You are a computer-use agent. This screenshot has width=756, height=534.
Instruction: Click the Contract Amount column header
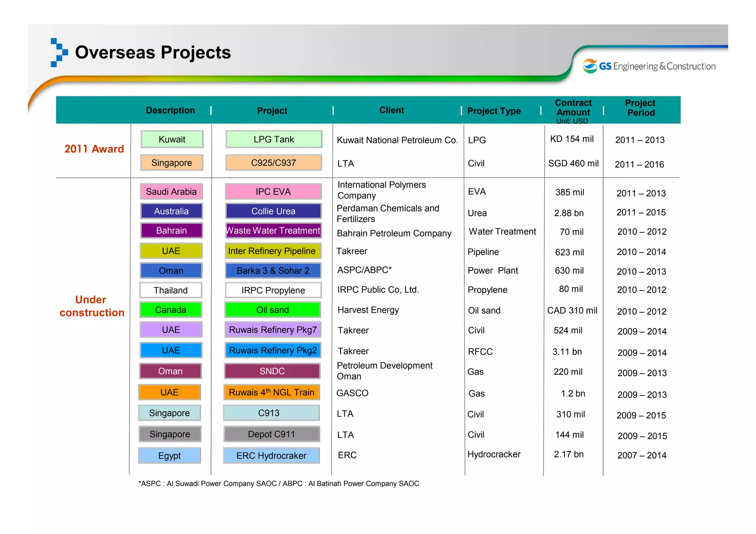click(573, 108)
